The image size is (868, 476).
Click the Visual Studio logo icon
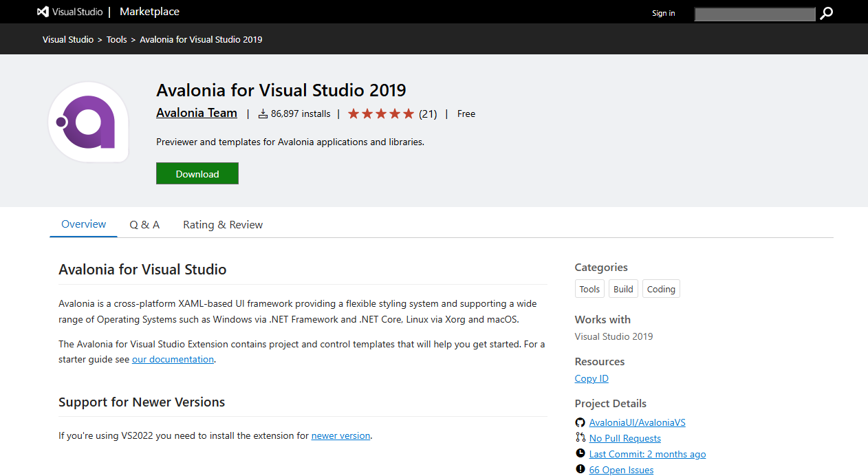pyautogui.click(x=43, y=12)
